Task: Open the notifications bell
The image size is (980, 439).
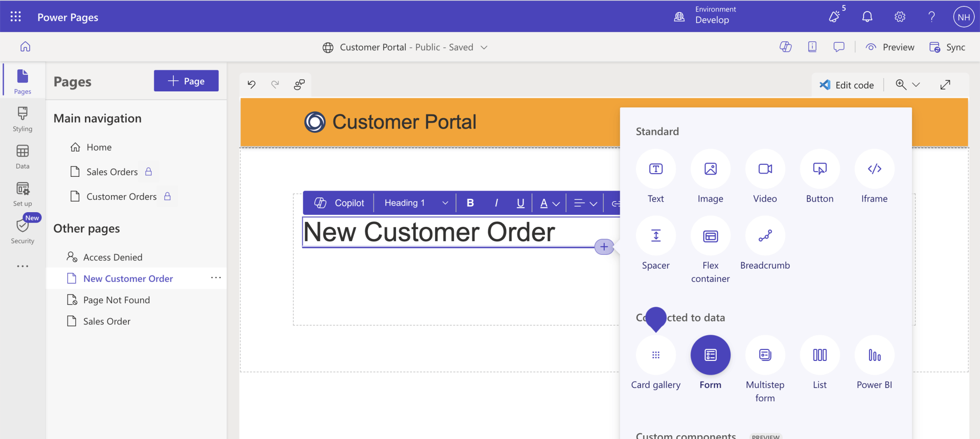Action: [867, 17]
